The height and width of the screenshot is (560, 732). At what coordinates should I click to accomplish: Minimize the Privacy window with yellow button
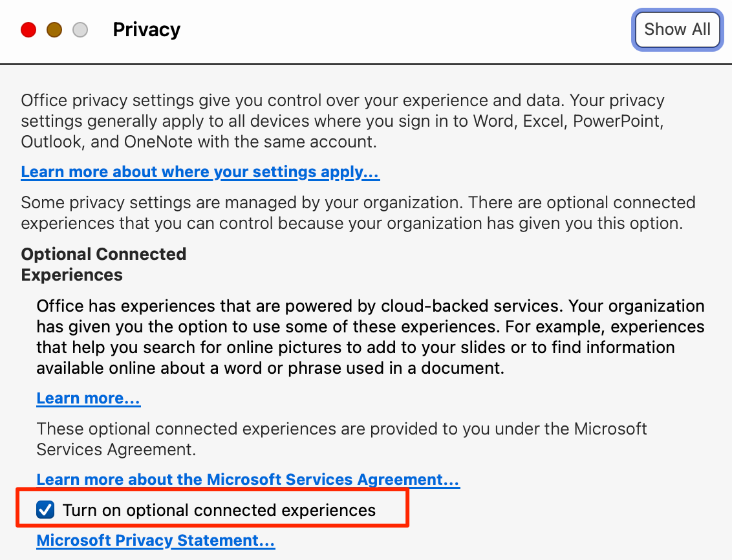click(x=54, y=30)
